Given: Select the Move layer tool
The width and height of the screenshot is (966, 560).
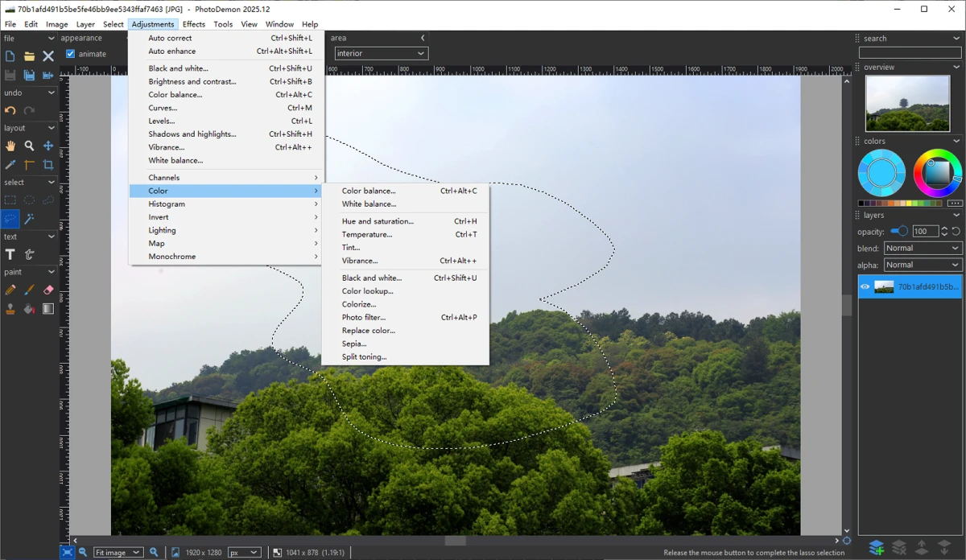Looking at the screenshot, I should pyautogui.click(x=48, y=146).
